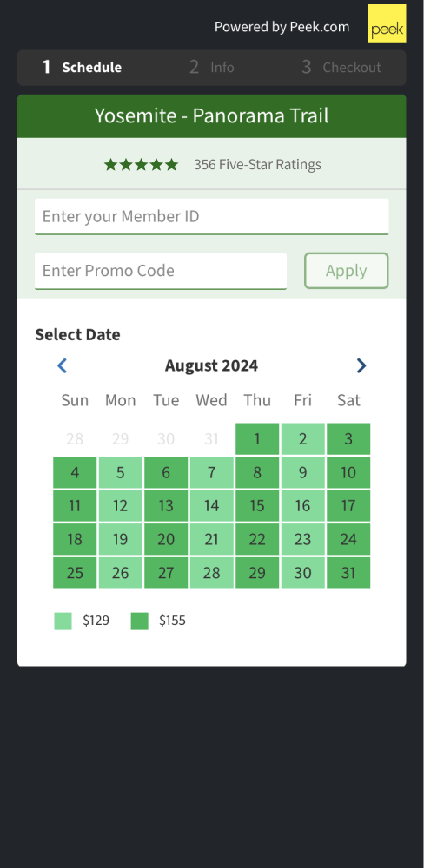Advance to next month with right chevron
424x868 pixels.
(x=361, y=366)
